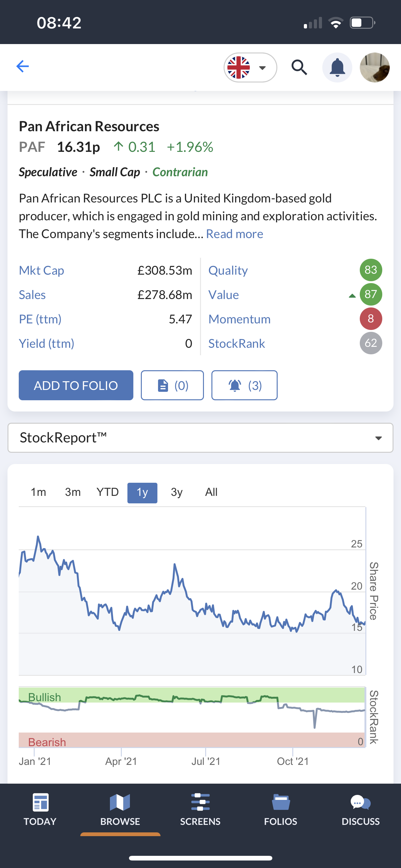Go to the TODAY tab
The width and height of the screenshot is (401, 868).
40,809
